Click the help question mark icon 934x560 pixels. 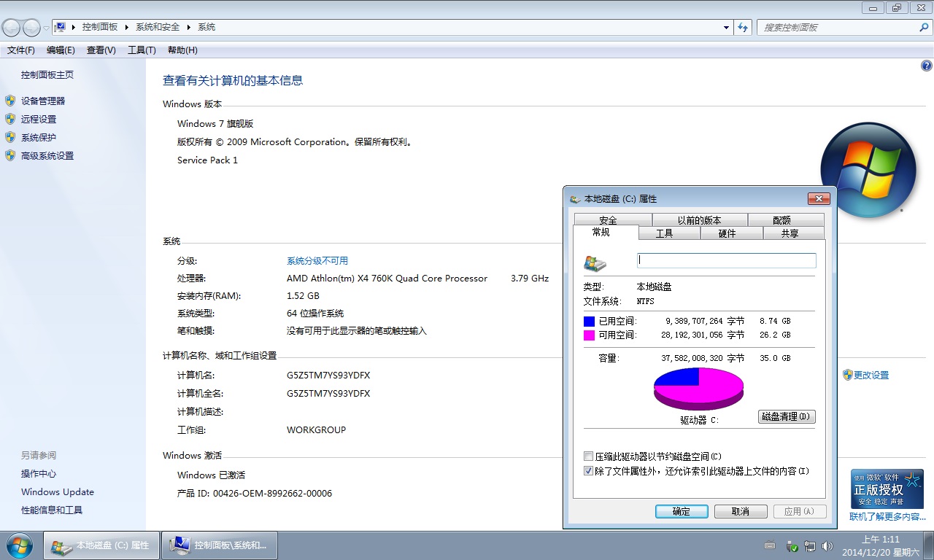pyautogui.click(x=927, y=66)
